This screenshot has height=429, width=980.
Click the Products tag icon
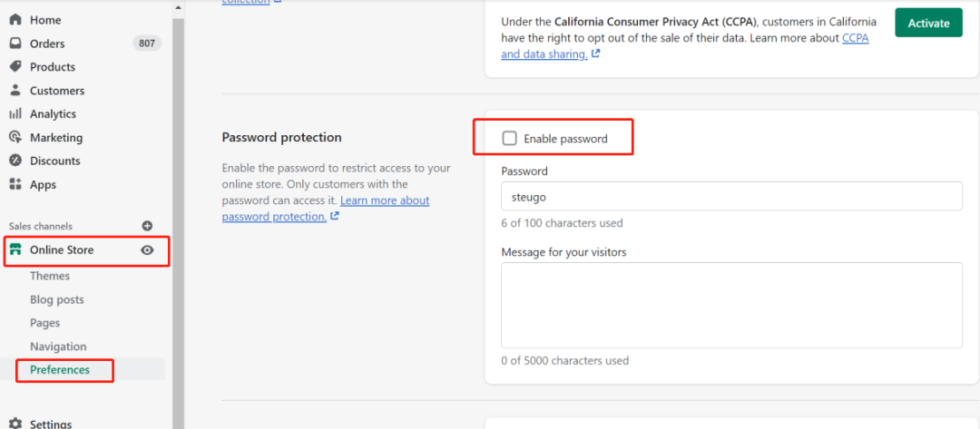pyautogui.click(x=15, y=67)
